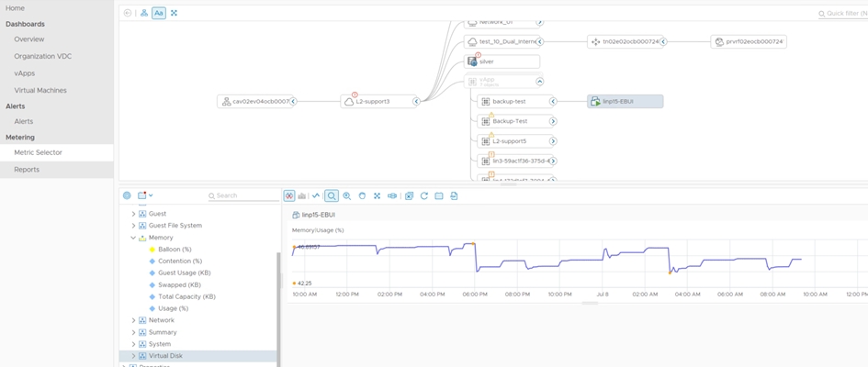Toggle the trend line button in chart toolbar
The height and width of the screenshot is (367, 868).
click(316, 195)
